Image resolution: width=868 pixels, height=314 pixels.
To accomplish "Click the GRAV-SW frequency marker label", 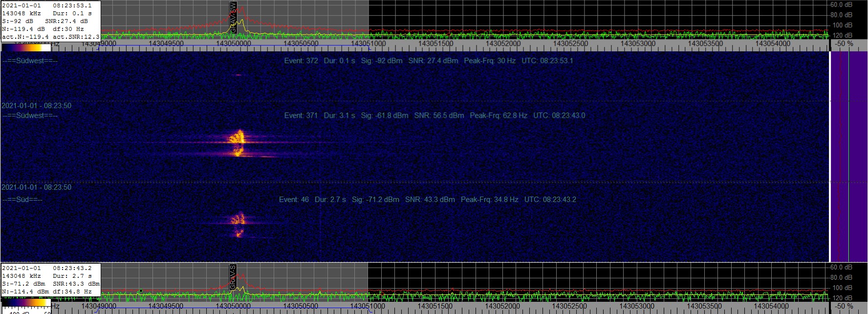I will click(x=233, y=18).
